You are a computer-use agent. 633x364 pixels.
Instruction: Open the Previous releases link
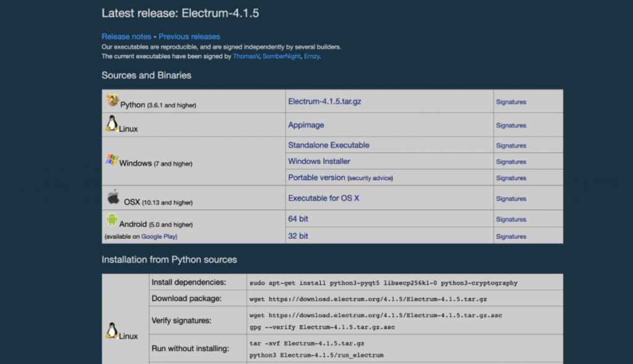pos(189,36)
